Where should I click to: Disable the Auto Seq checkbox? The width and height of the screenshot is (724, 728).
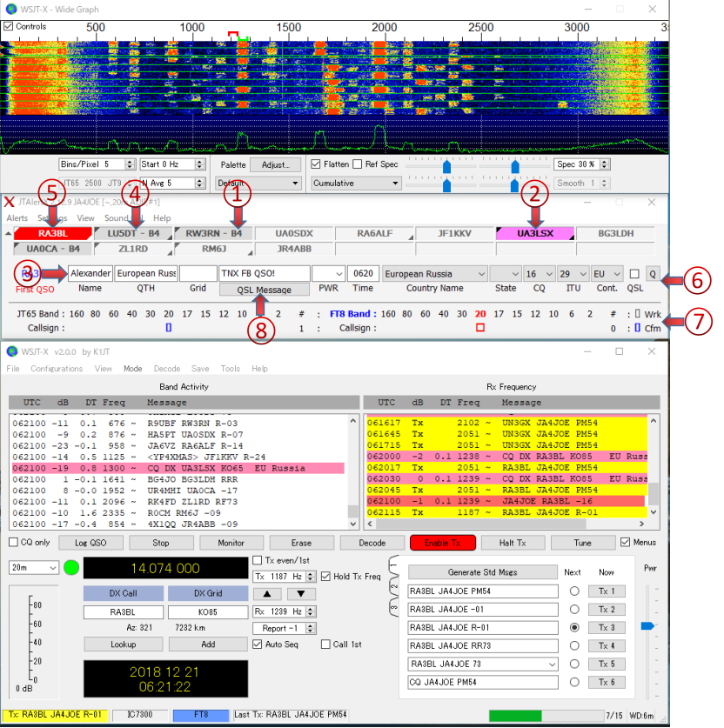[x=258, y=644]
